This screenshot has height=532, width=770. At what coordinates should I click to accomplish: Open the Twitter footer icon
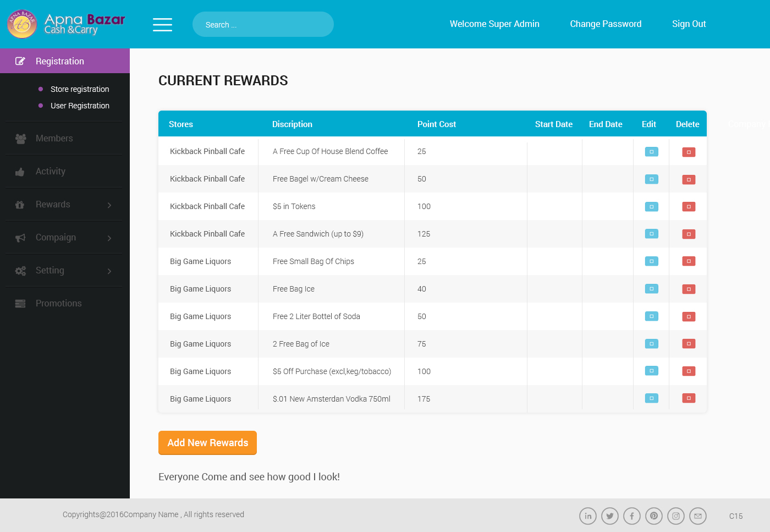coord(610,516)
